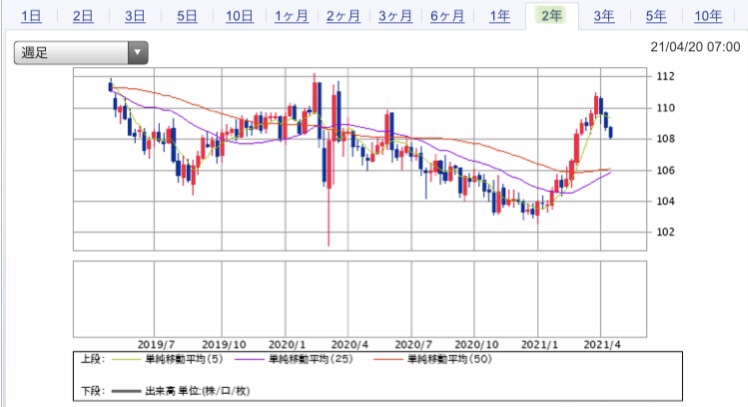Select the 2日 time range tab

[x=83, y=16]
